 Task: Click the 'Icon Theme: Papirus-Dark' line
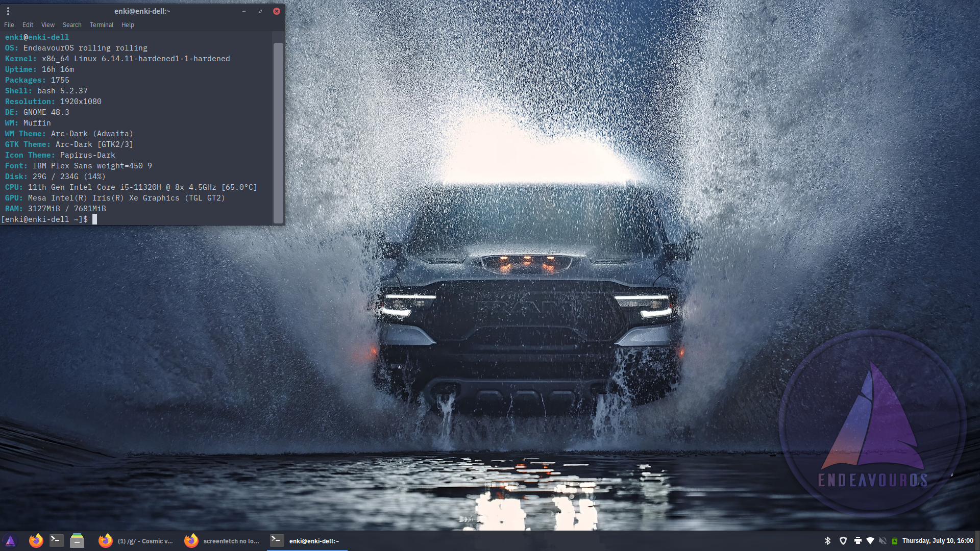[x=60, y=155]
